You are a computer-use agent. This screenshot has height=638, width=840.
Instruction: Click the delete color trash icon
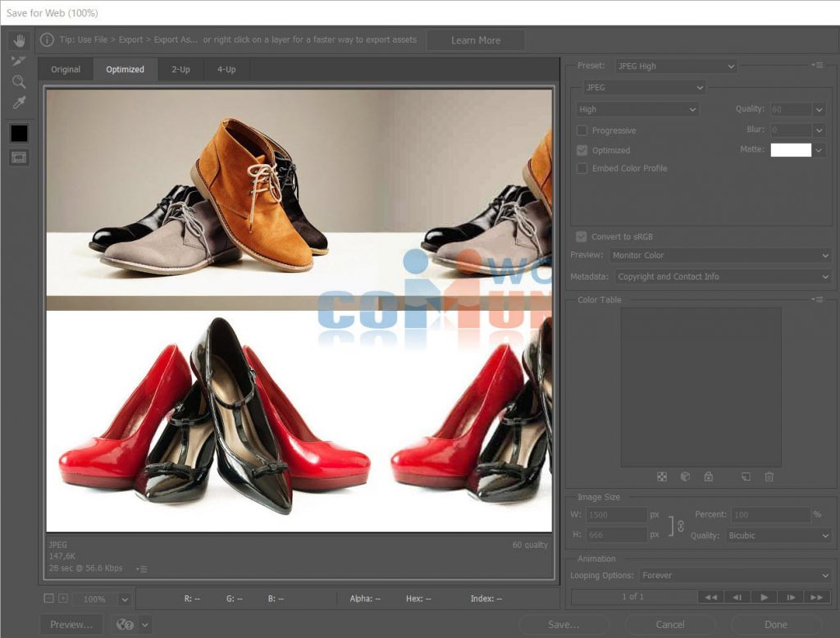click(x=769, y=476)
